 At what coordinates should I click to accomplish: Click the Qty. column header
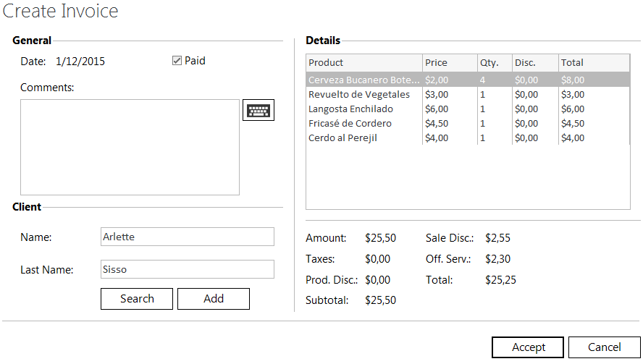point(495,63)
